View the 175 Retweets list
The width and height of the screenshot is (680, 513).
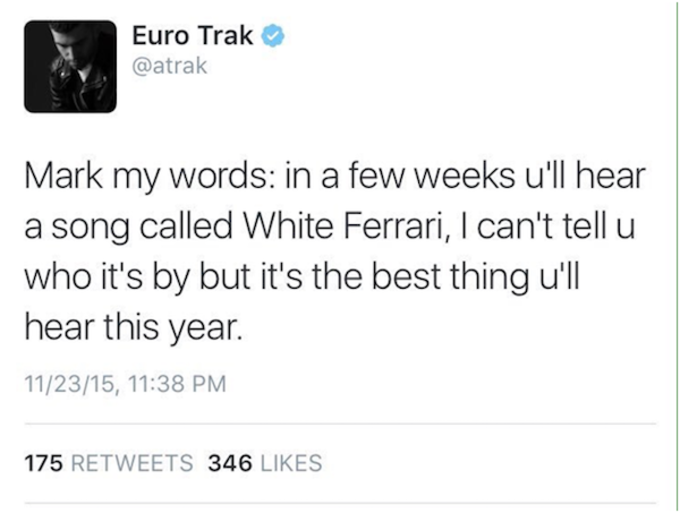coord(108,463)
